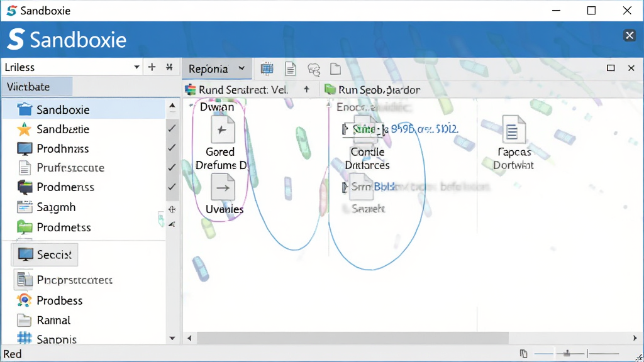
Task: Maximize the inner panel via square icon
Action: [611, 68]
